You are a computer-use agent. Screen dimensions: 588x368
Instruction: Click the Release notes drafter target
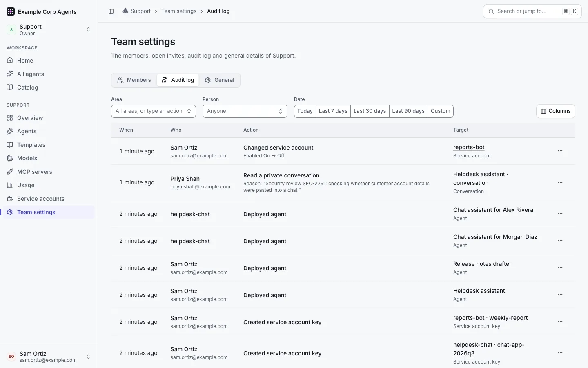pyautogui.click(x=482, y=264)
